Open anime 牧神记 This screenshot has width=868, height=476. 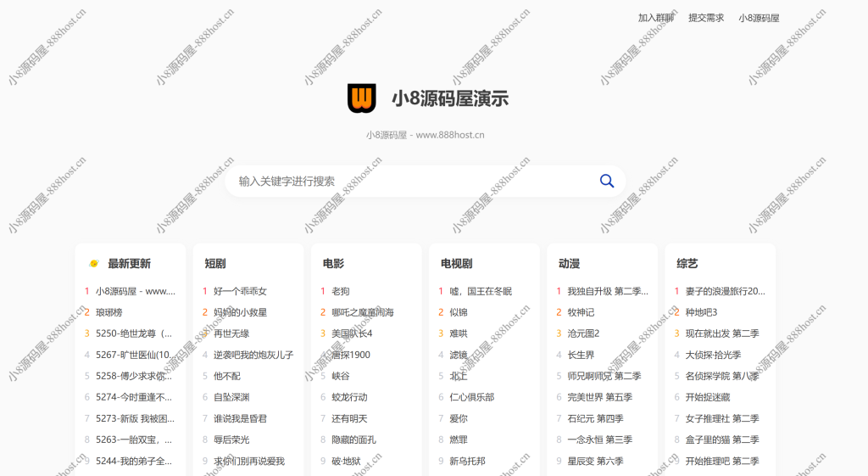pos(581,312)
